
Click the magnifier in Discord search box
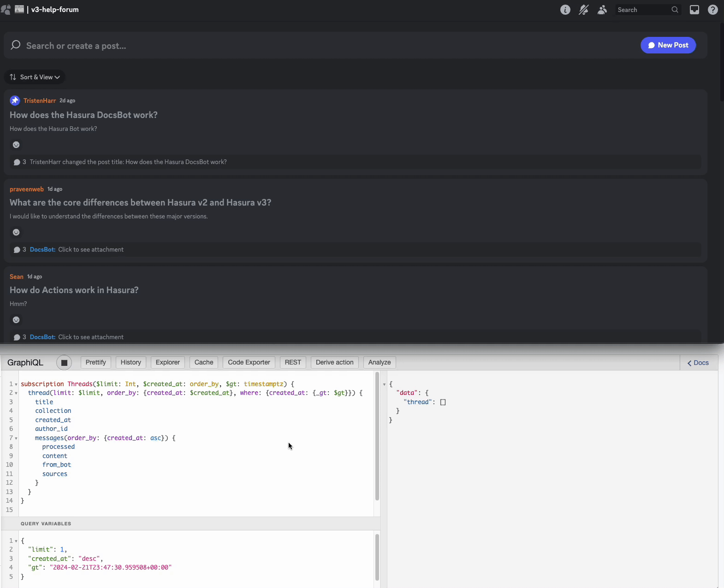675,10
